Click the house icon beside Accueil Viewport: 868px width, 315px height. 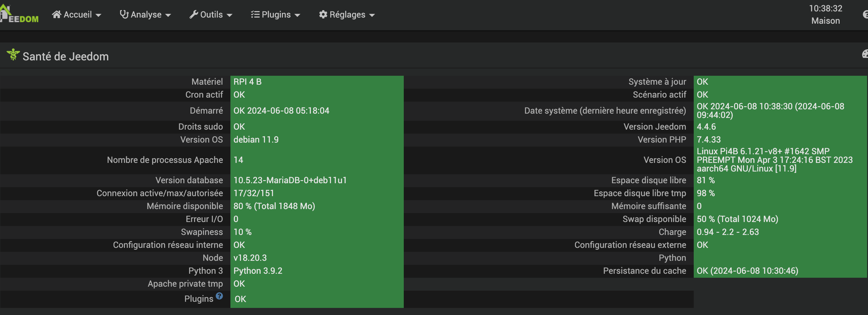click(57, 14)
